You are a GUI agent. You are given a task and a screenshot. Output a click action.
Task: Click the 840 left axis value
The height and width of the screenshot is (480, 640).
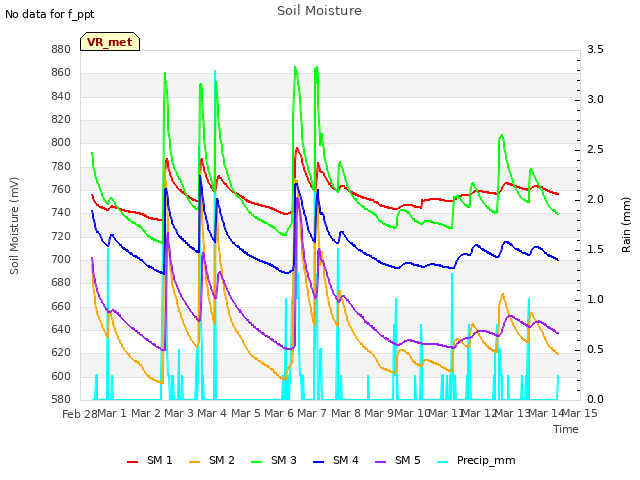click(x=61, y=97)
